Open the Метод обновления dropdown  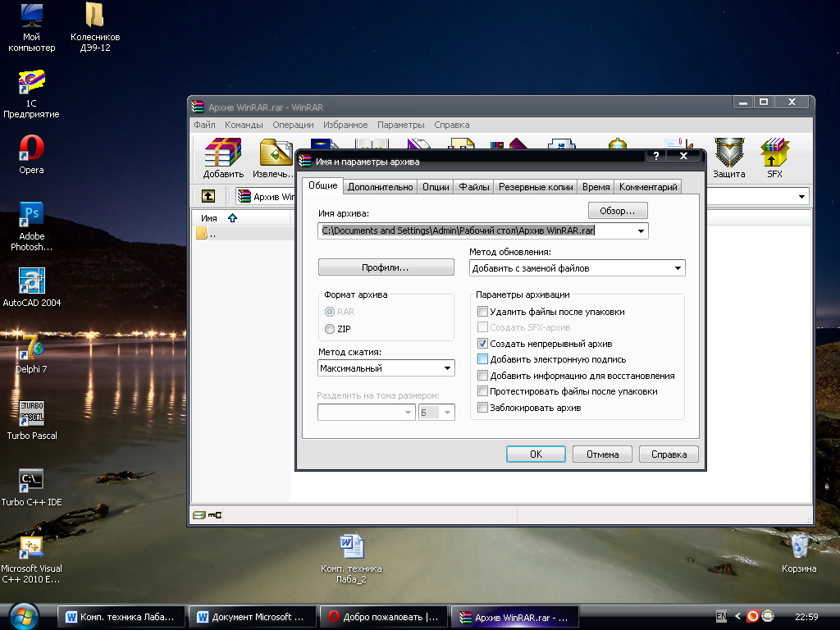point(678,268)
